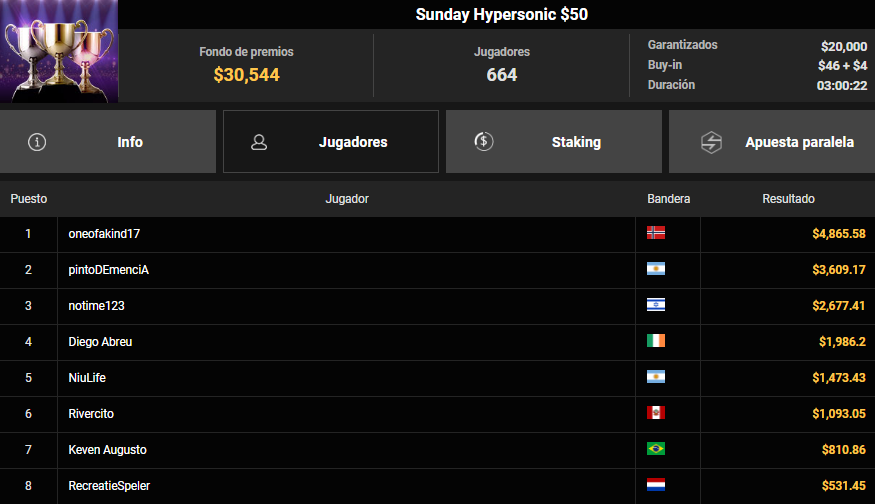Click the player silhouette icon
The height and width of the screenshot is (504, 875).
pyautogui.click(x=259, y=142)
